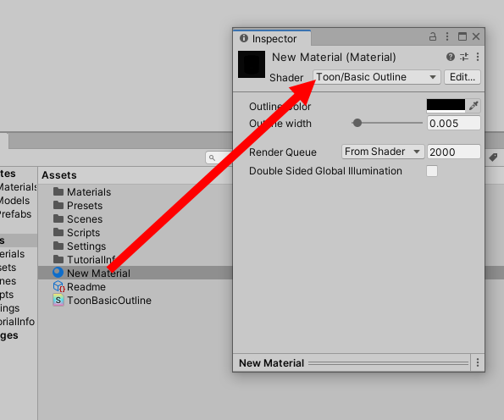Click the Presets folder icon
Image resolution: width=504 pixels, height=420 pixels.
tap(58, 205)
